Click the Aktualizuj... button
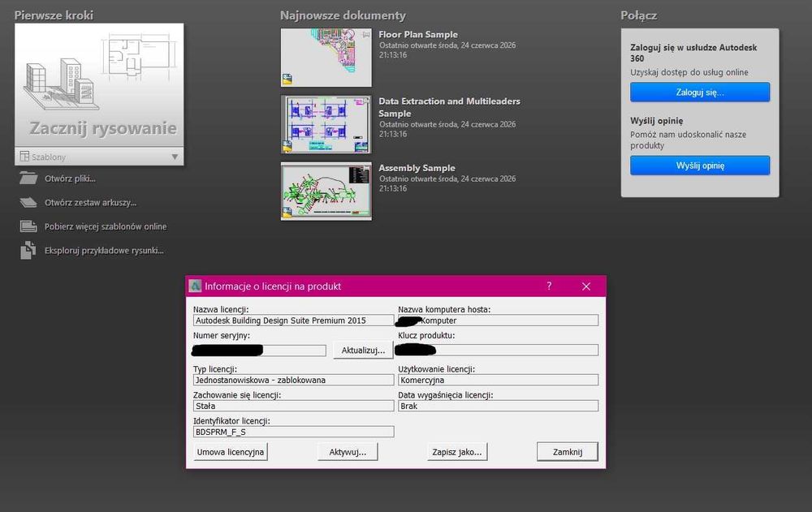This screenshot has width=812, height=512. (363, 350)
